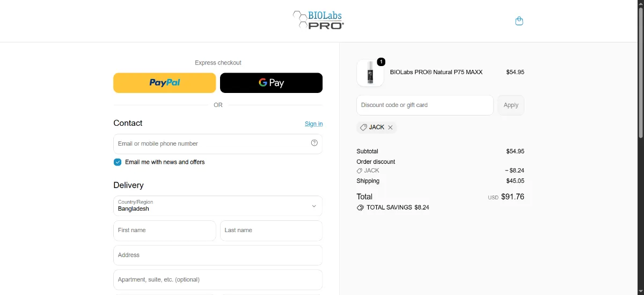644x295 pixels.
Task: Click the order discount amount −$8.24
Action: [x=514, y=171]
